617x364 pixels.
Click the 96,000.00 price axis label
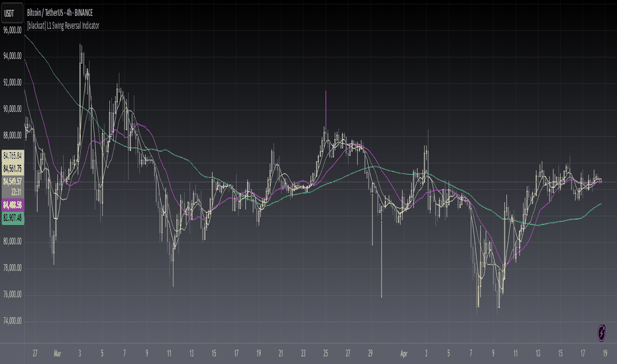(12, 30)
